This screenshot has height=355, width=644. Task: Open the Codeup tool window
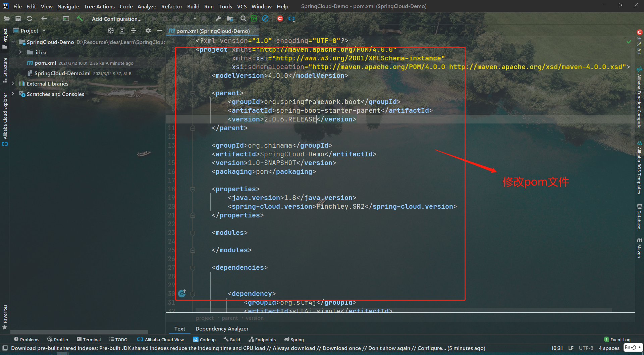204,340
